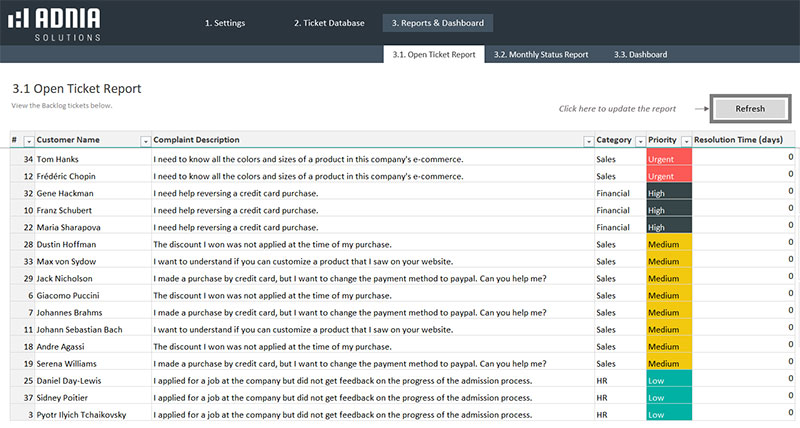Select the 3.1. Open Ticket Report sub-tab
This screenshot has width=800, height=428.
point(434,54)
